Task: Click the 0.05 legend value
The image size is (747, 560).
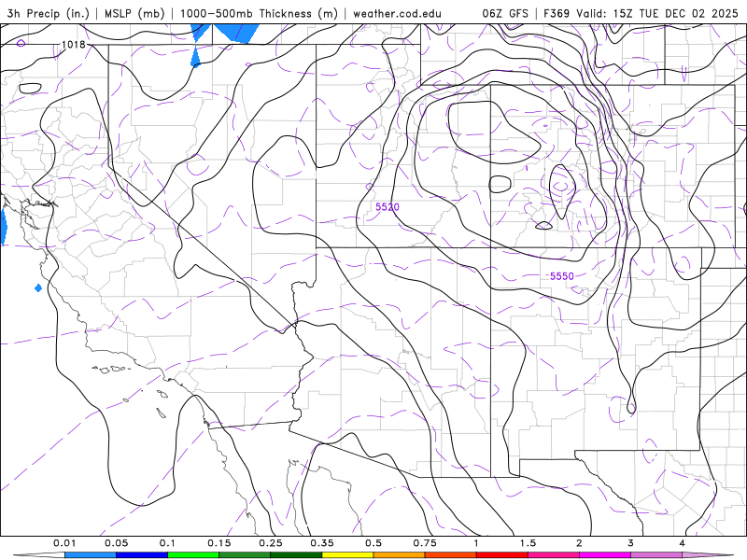Action: (x=116, y=543)
